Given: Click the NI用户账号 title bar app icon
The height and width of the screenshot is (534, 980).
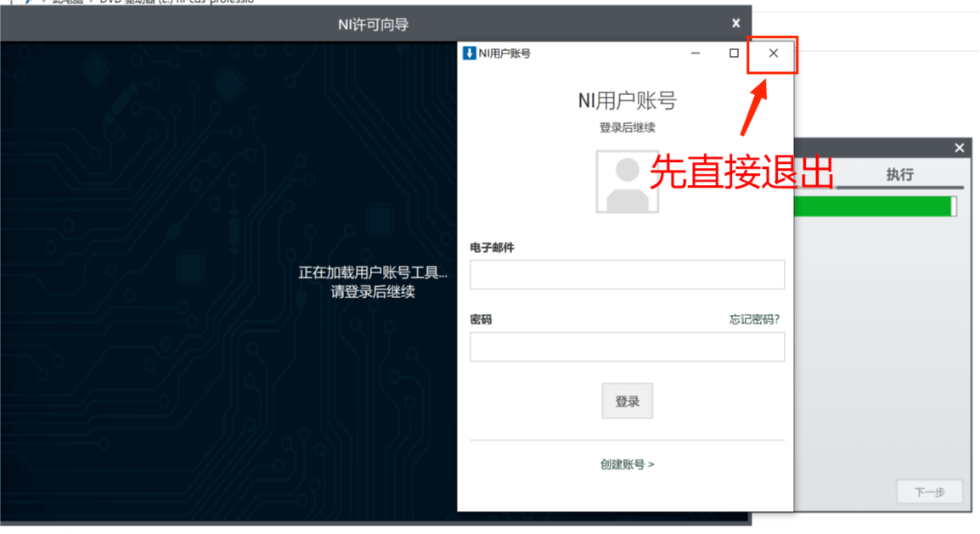Looking at the screenshot, I should click(469, 53).
